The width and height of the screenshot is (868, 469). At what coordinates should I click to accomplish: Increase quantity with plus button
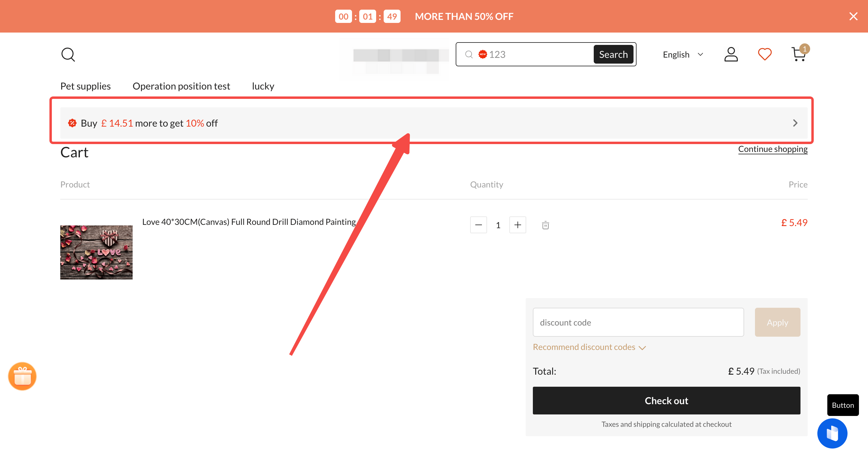coord(517,225)
